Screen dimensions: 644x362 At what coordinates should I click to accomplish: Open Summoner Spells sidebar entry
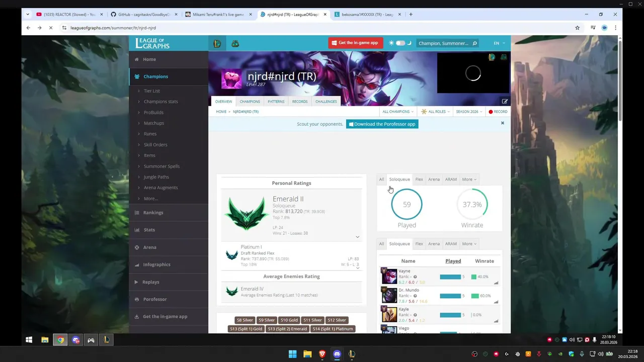tap(162, 166)
